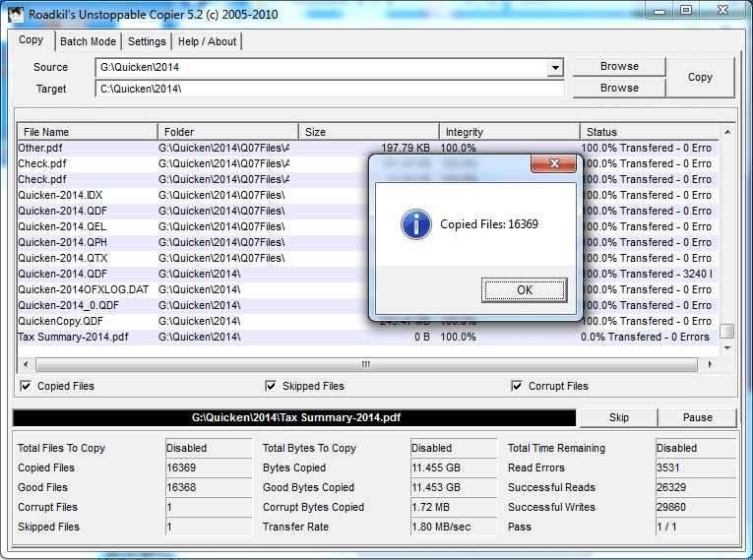Close the Unstoppable Copier main window
The width and height of the screenshot is (753, 560).
coord(722,11)
